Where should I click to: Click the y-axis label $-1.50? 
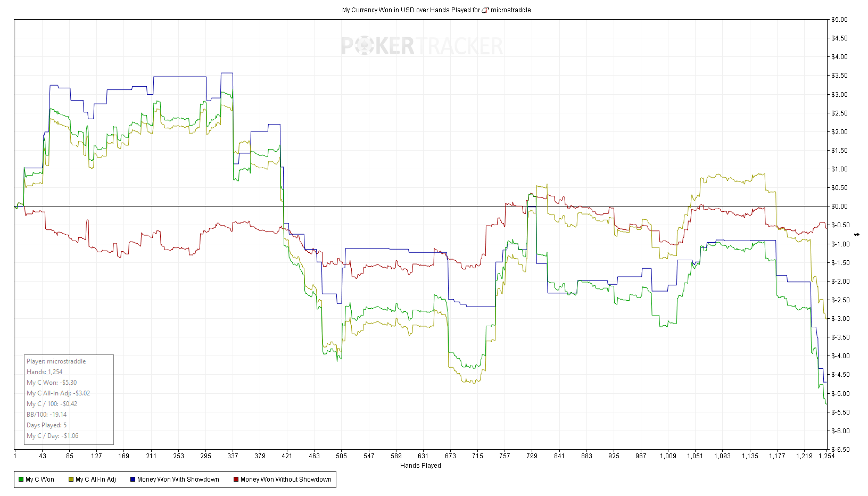841,263
